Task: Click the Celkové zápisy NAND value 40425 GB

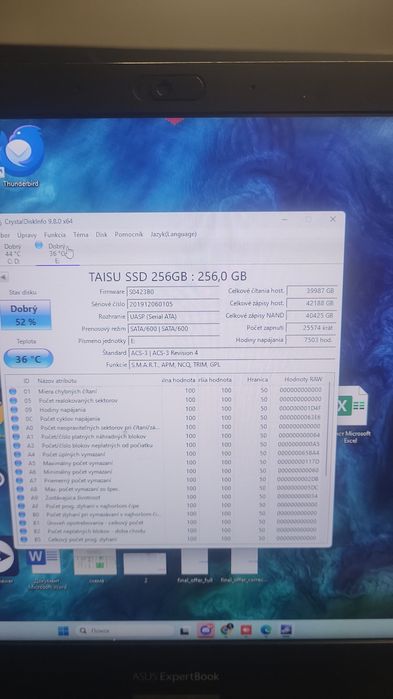Action: coord(311,315)
